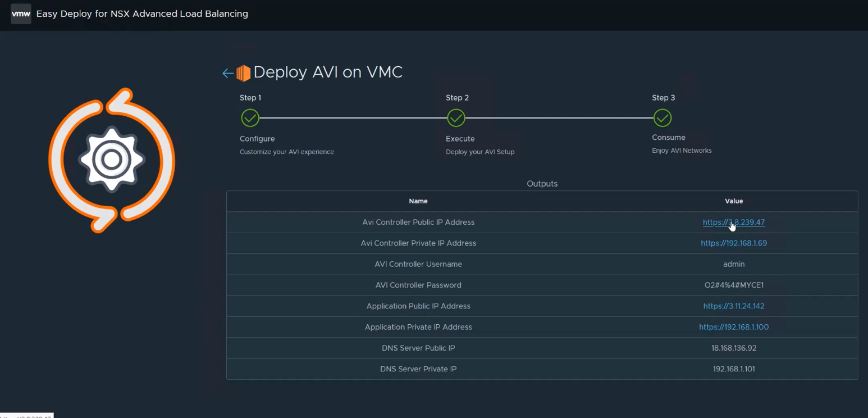
Task: Click the DNS Server Private IP value
Action: click(733, 369)
